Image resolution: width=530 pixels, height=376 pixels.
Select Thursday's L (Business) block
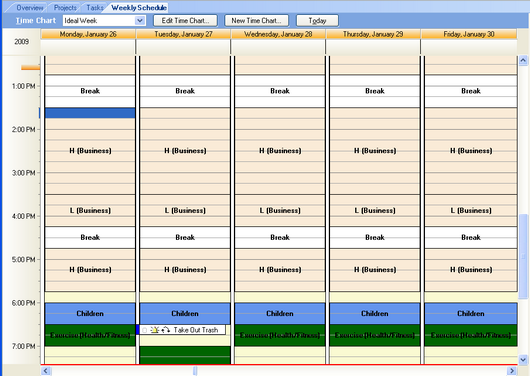tap(375, 210)
